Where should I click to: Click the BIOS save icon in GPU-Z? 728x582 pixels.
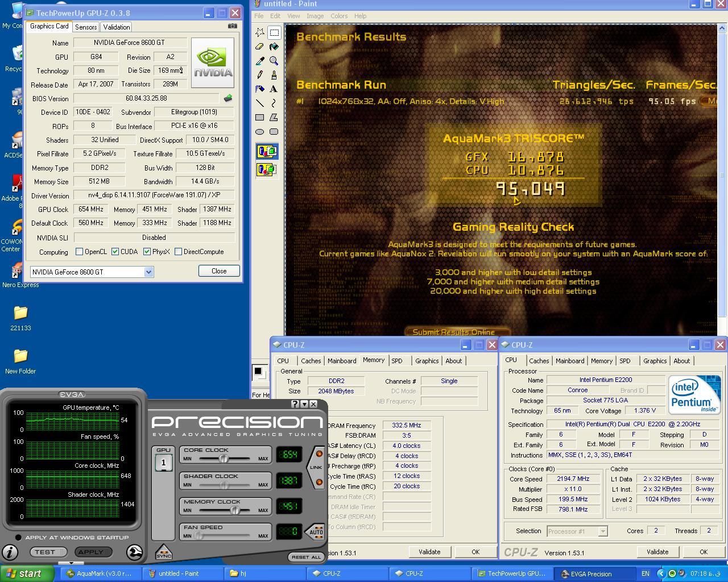coord(228,98)
